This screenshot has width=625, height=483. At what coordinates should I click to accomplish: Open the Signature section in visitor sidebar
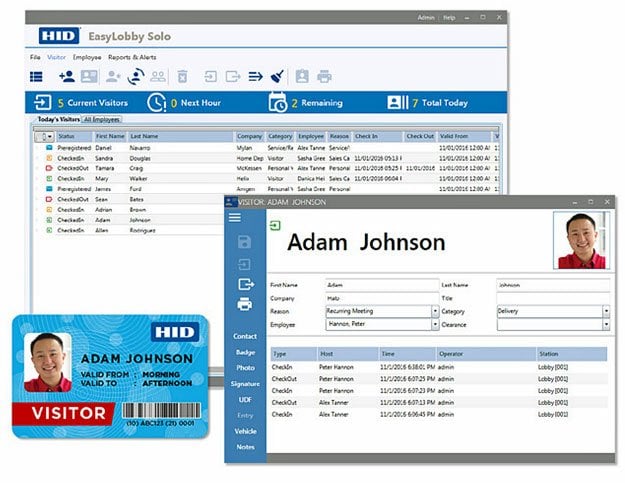(x=245, y=383)
